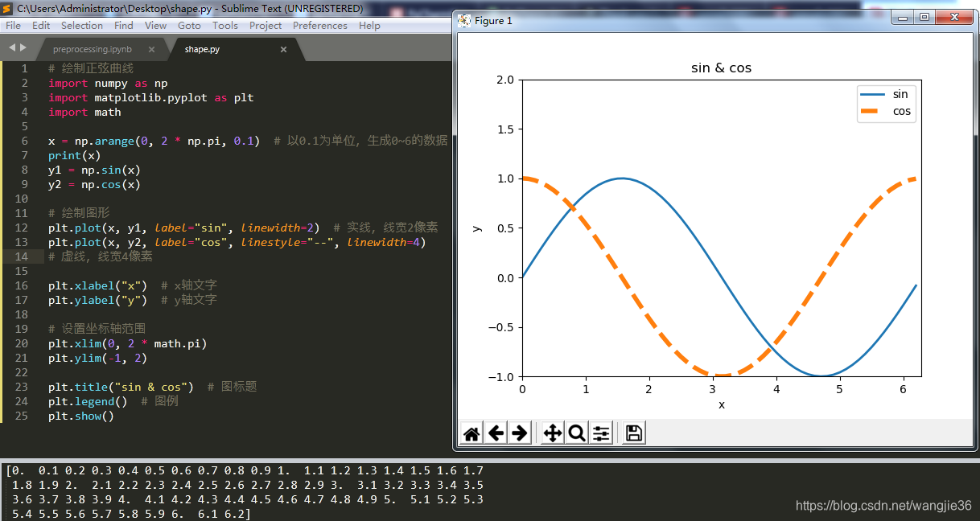Image resolution: width=980 pixels, height=521 pixels.
Task: Click the plt.title("sin & cos") line
Action: 121,387
